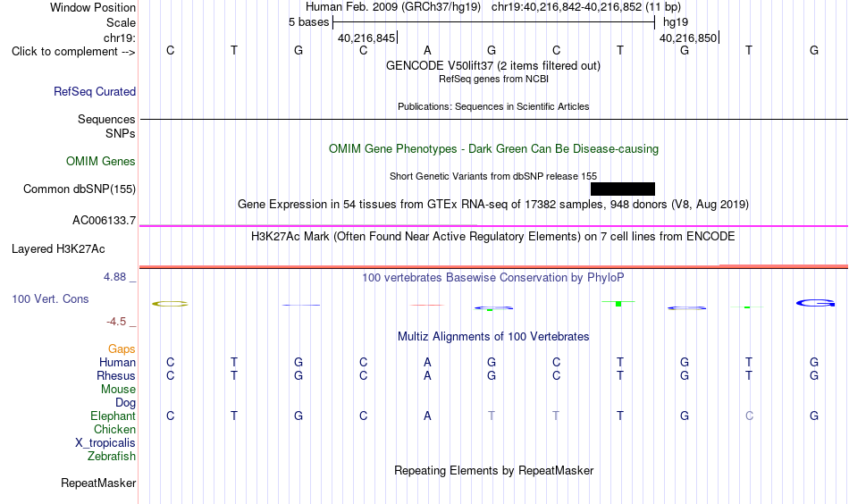Click the hg19 scale label

click(x=676, y=22)
